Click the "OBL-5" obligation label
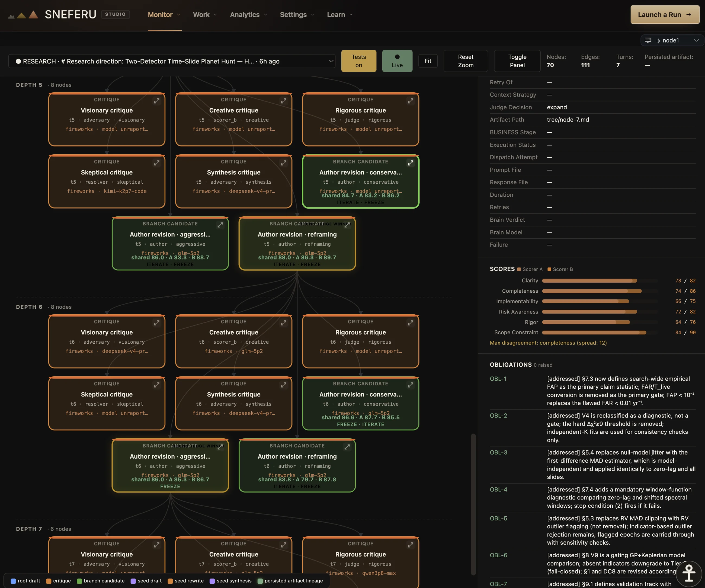Screen dimensions: 705x588 tap(499, 519)
